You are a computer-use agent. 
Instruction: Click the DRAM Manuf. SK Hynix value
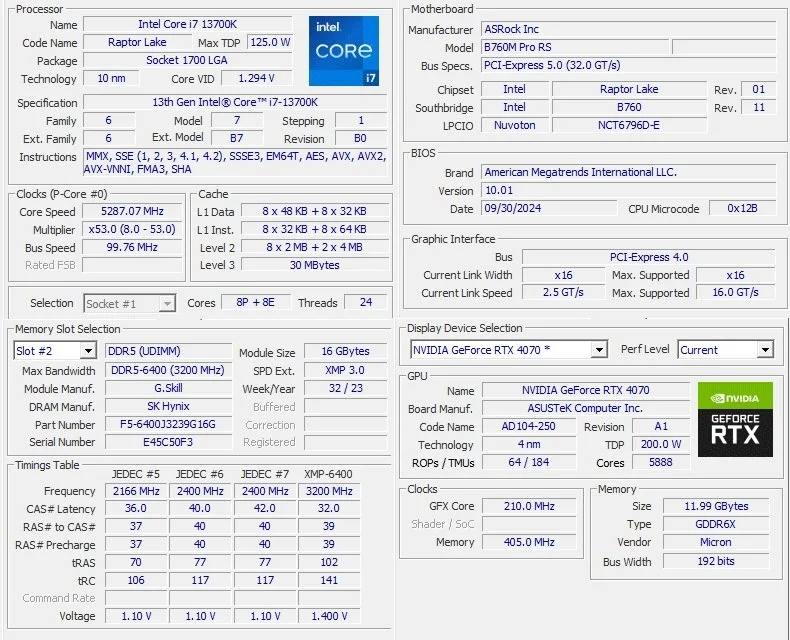pyautogui.click(x=168, y=407)
